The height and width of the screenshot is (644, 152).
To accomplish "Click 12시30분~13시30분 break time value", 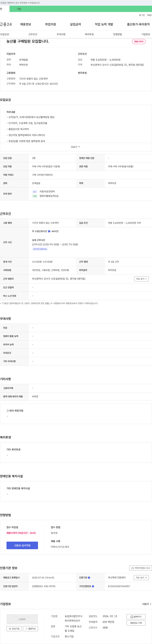I will tap(42, 262).
